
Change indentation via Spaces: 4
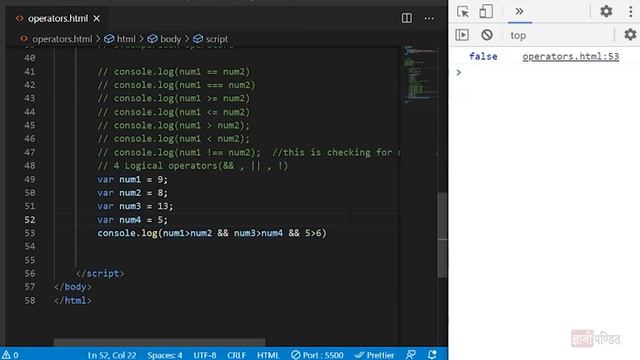(x=165, y=355)
